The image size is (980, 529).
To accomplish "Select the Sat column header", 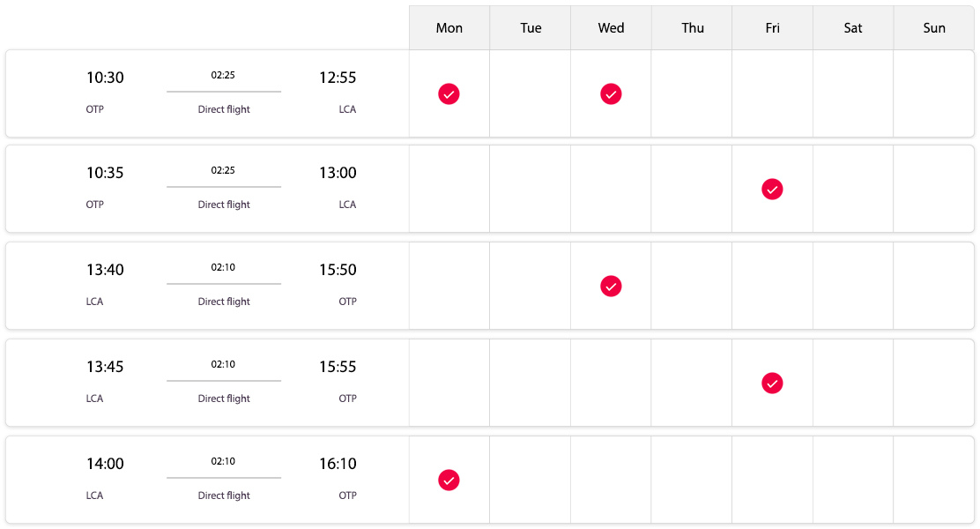I will (x=853, y=27).
